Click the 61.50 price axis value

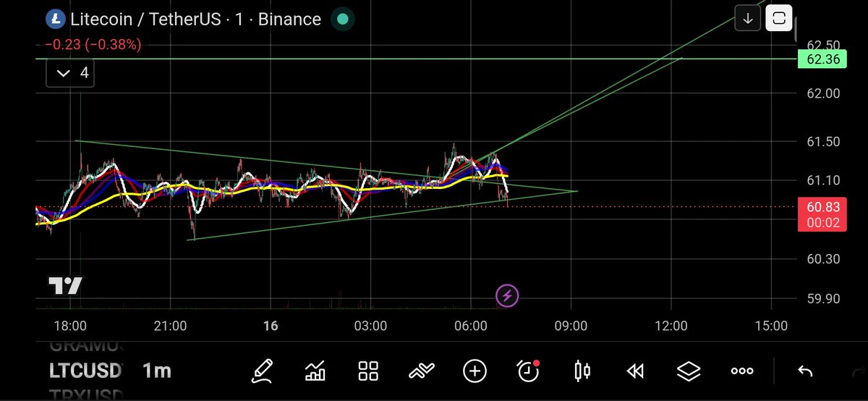822,142
